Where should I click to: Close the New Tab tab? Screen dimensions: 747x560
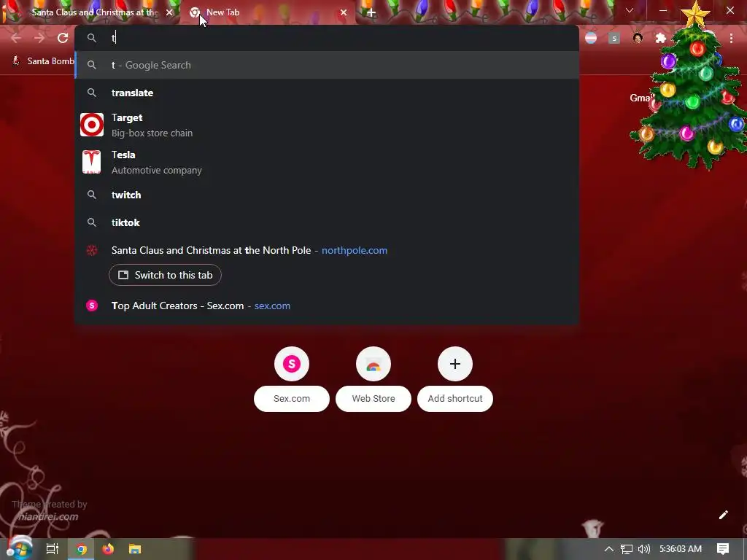343,12
